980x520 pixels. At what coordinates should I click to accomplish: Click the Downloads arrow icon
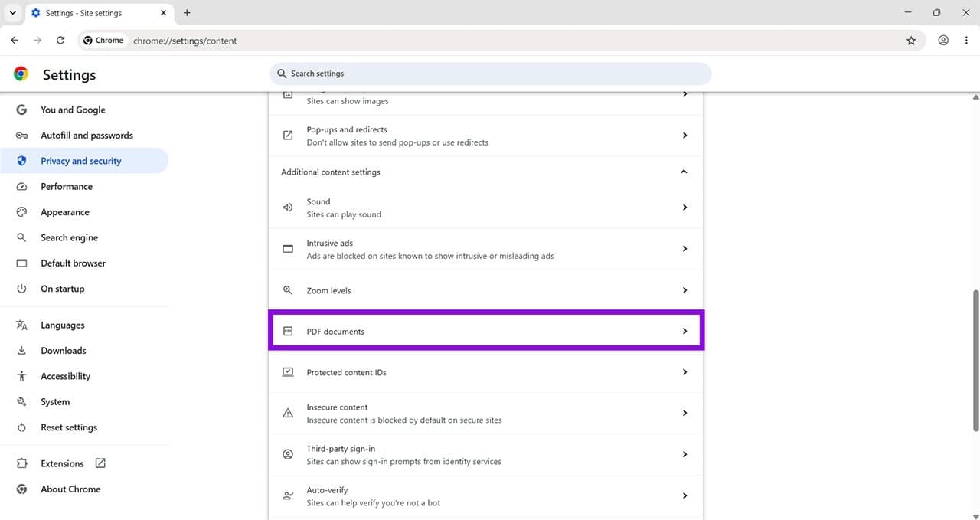(21, 351)
